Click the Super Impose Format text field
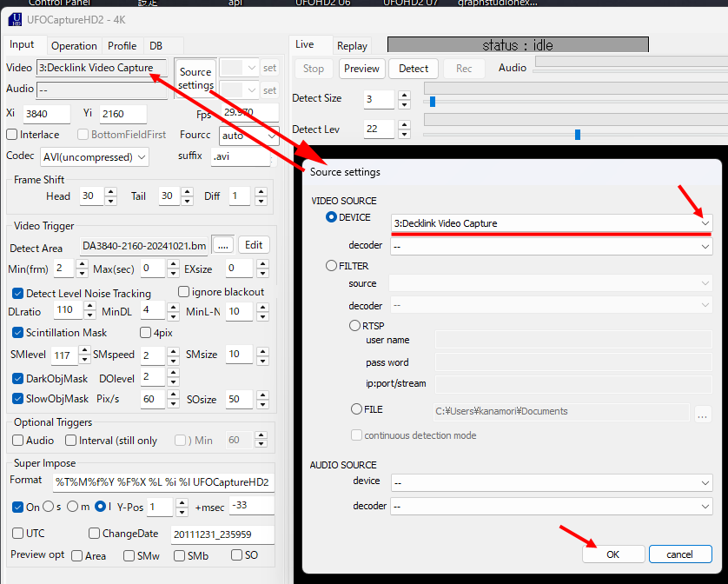 [x=163, y=481]
